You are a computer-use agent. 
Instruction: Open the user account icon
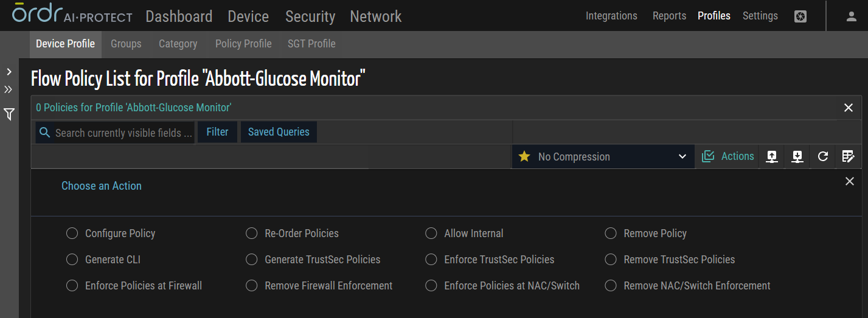[852, 16]
